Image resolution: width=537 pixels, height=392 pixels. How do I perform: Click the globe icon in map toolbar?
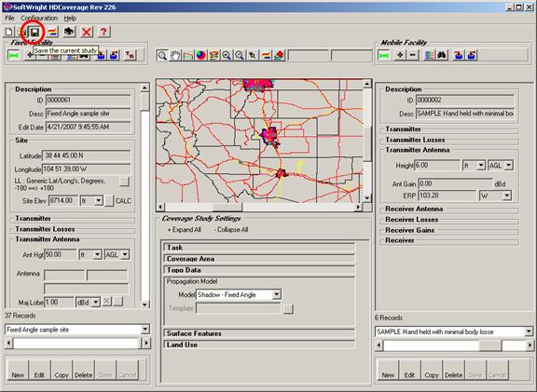coord(200,55)
